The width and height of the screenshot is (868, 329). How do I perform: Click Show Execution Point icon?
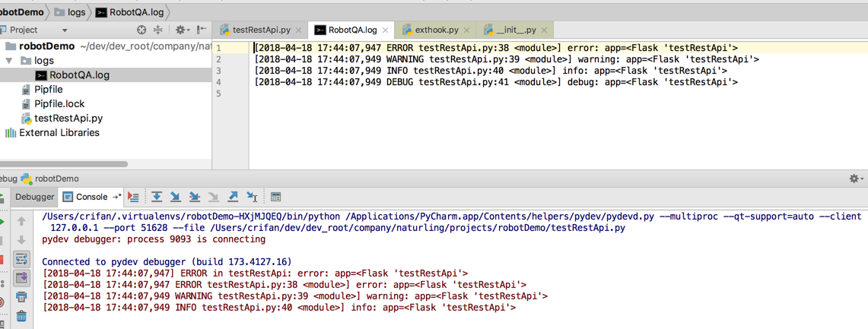pos(133,197)
